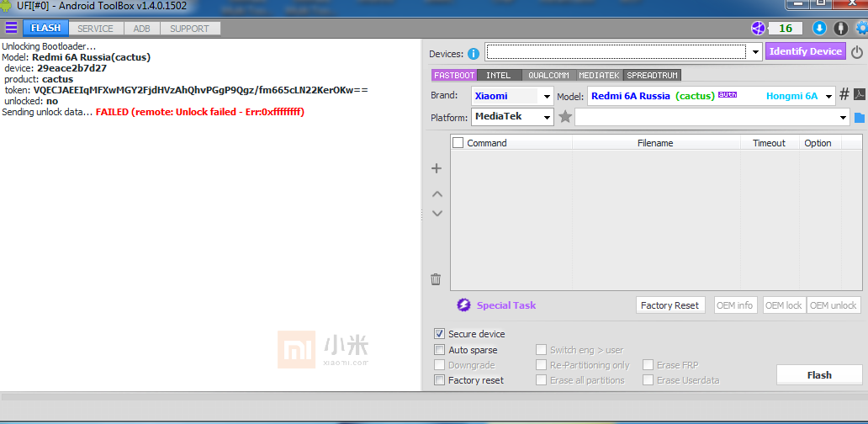Viewport: 868px width, 424px height.
Task: Open the Platform dropdown showing MediaTek
Action: 547,117
